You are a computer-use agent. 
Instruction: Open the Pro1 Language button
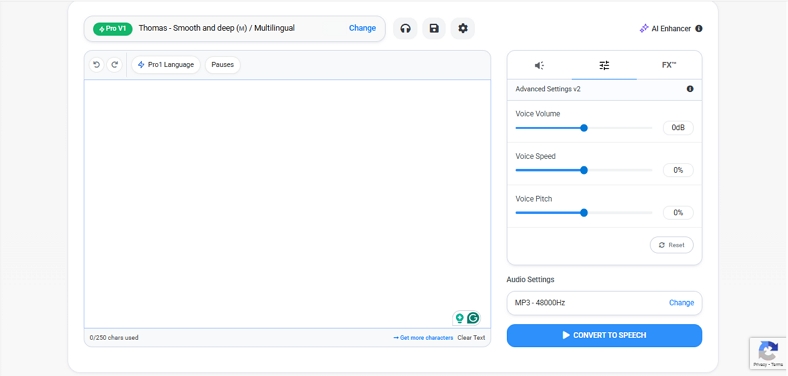166,65
